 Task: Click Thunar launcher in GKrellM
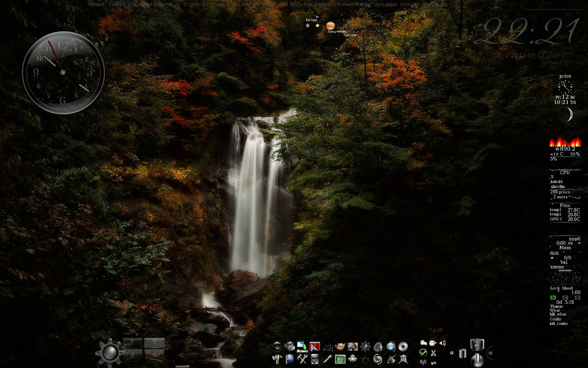[557, 306]
